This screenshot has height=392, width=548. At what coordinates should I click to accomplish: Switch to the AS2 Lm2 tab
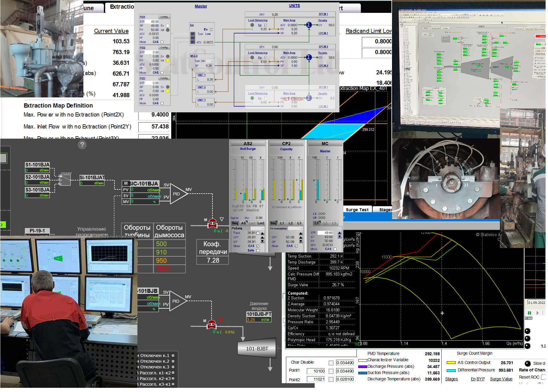[261, 223]
